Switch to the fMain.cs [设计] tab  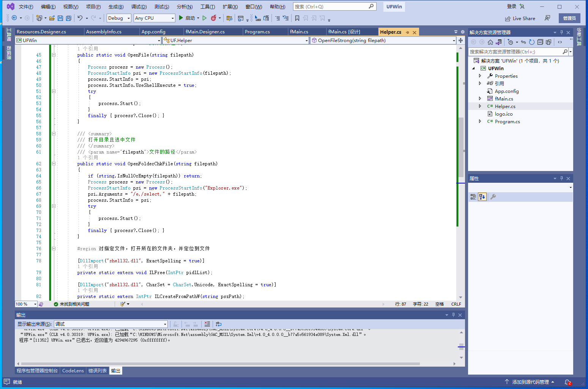(x=344, y=32)
